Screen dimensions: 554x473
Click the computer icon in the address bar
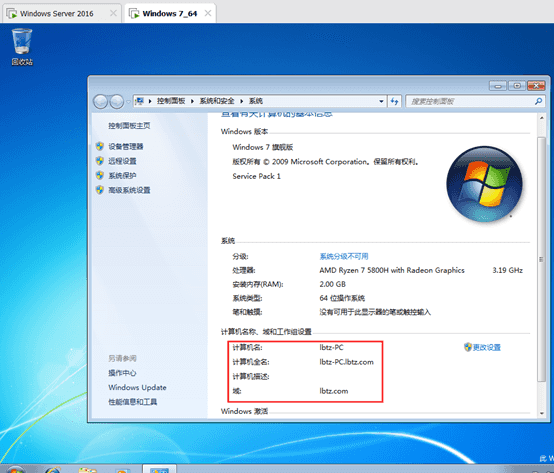tap(140, 101)
